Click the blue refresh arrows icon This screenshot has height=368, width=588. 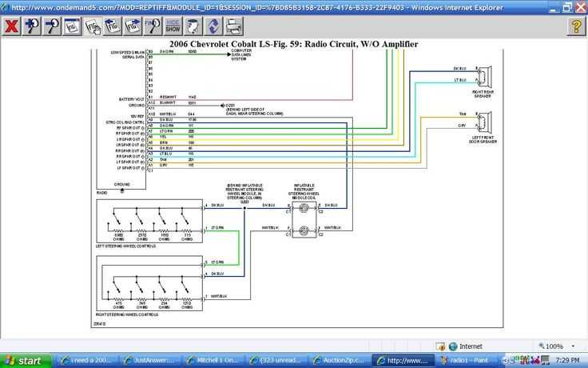pyautogui.click(x=214, y=26)
